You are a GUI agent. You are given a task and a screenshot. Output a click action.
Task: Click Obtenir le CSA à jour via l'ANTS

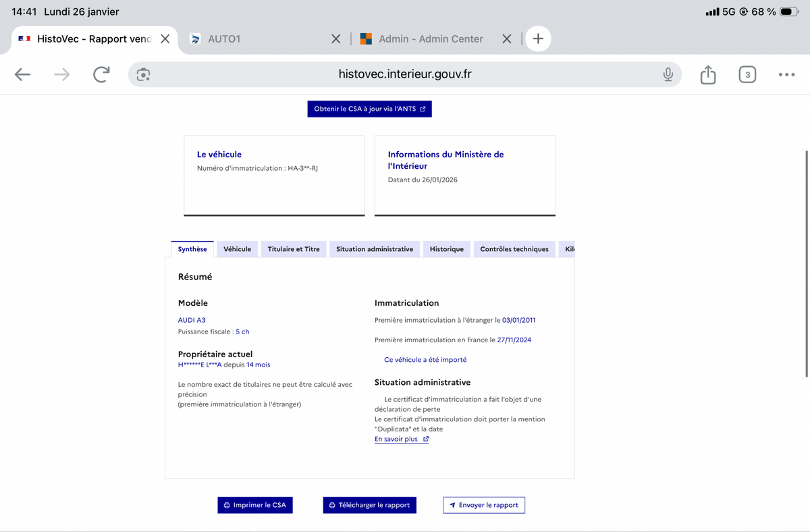(369, 109)
